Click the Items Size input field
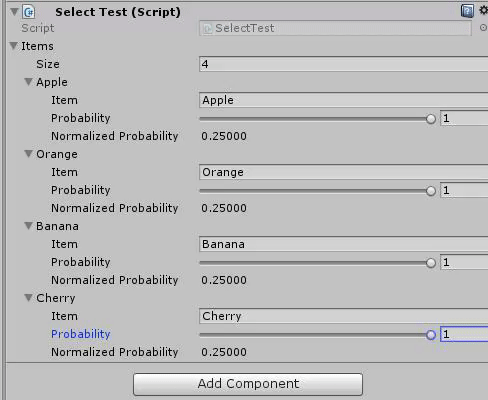 [x=344, y=64]
